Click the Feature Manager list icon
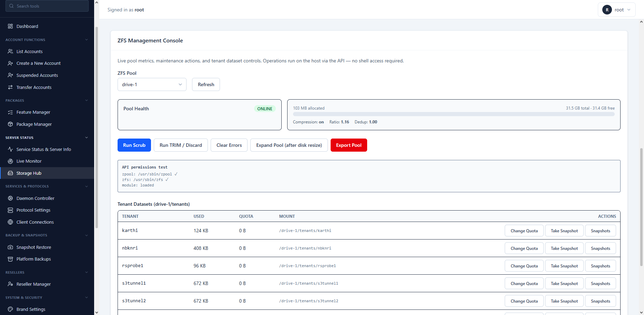644x315 pixels. pos(10,112)
